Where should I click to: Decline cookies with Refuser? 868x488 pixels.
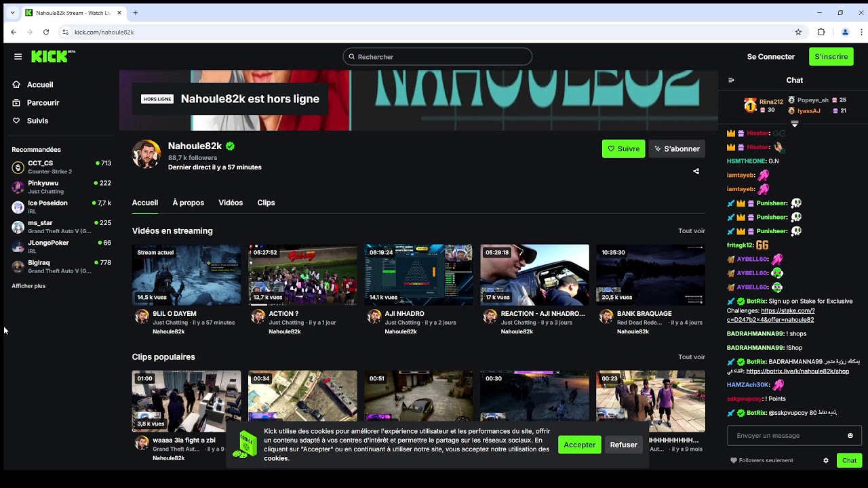624,445
